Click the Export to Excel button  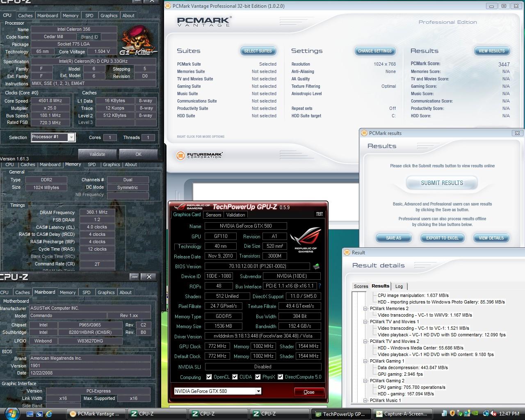[442, 238]
